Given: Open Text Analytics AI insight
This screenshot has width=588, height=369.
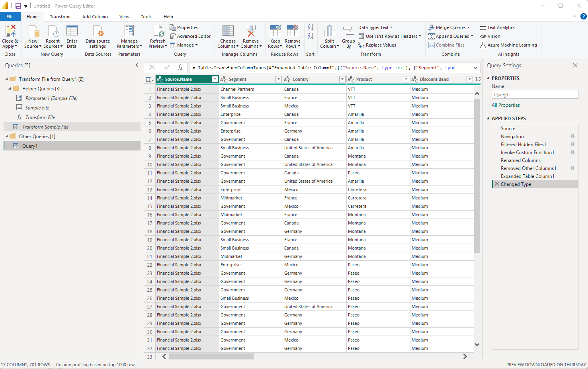Looking at the screenshot, I should pos(497,27).
